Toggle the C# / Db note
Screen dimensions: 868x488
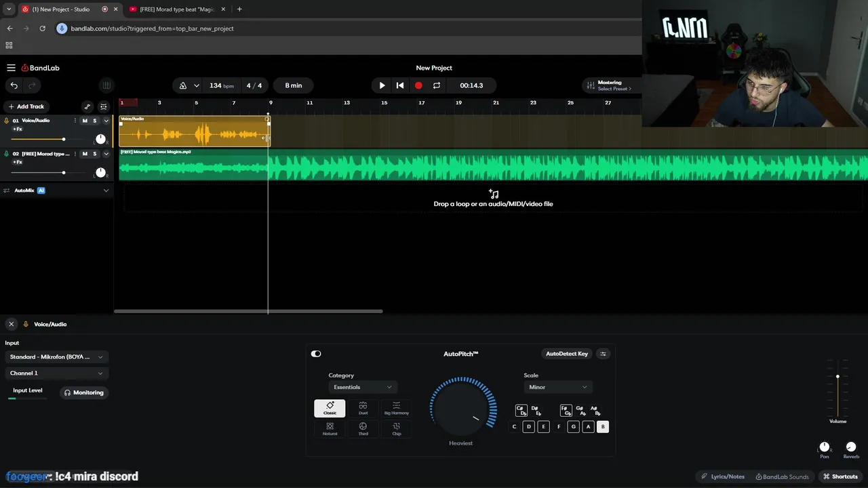pos(521,411)
